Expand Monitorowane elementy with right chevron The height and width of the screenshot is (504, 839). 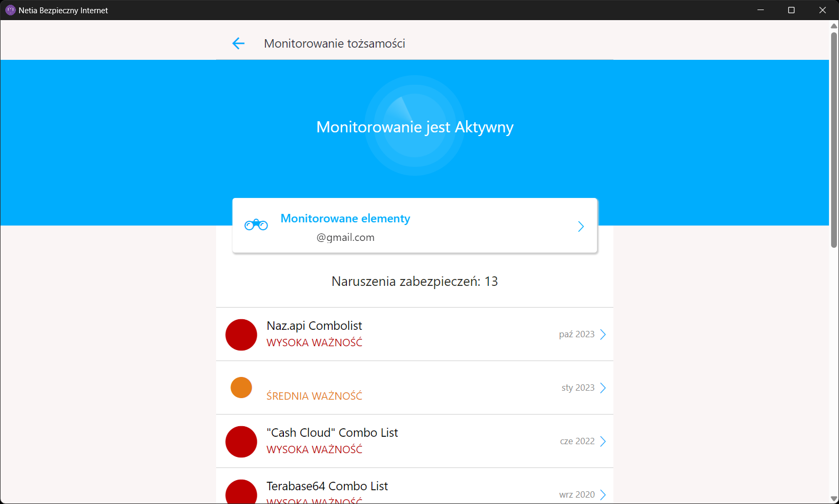[x=581, y=227]
